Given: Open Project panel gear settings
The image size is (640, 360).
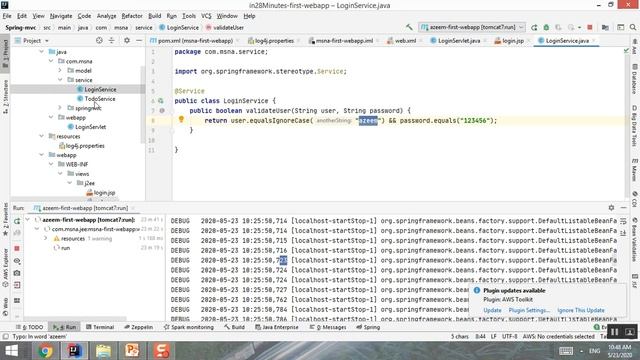Looking at the screenshot, I should point(127,40).
